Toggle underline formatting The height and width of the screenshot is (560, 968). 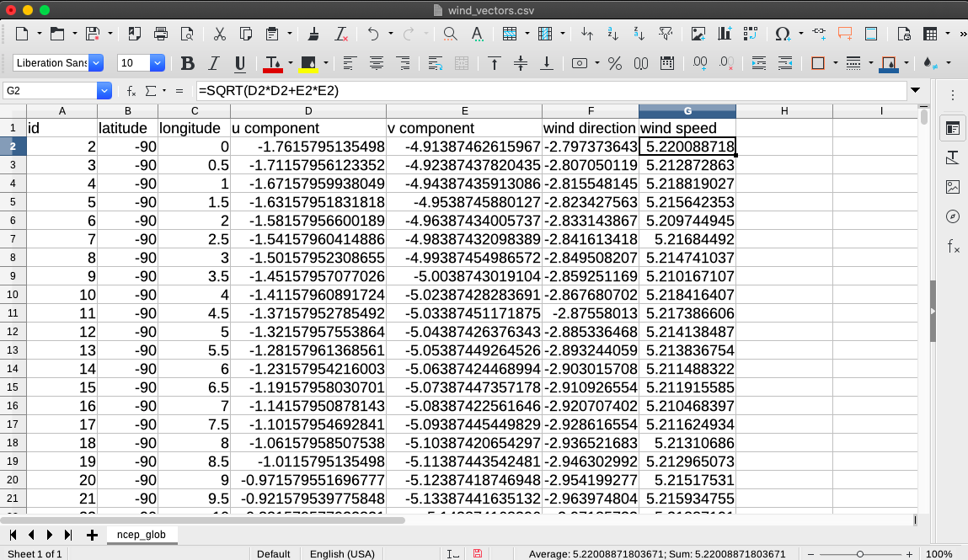[x=240, y=64]
